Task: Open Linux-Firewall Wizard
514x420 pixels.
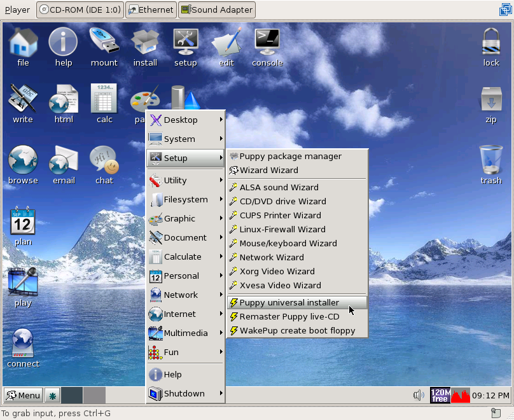Action: pos(297,229)
